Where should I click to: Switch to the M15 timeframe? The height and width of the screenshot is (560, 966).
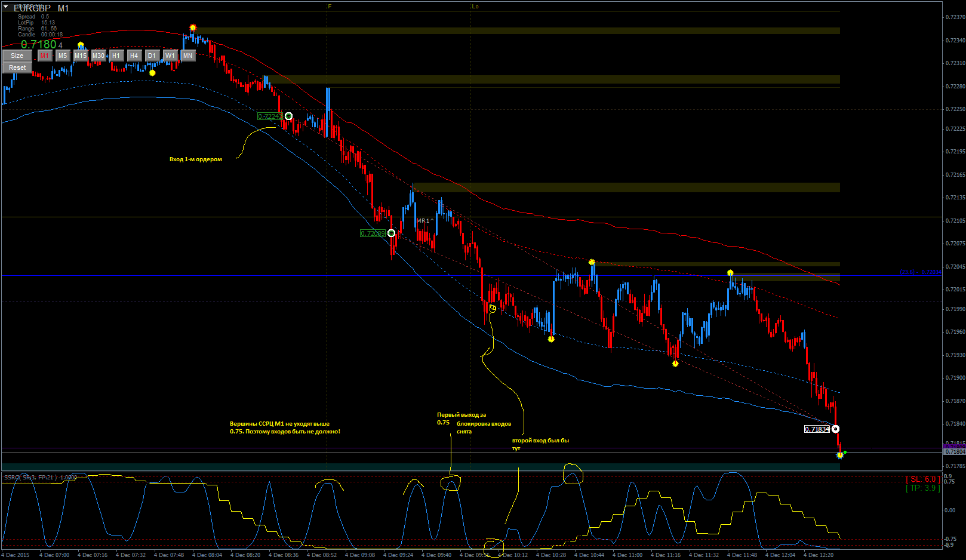(81, 56)
